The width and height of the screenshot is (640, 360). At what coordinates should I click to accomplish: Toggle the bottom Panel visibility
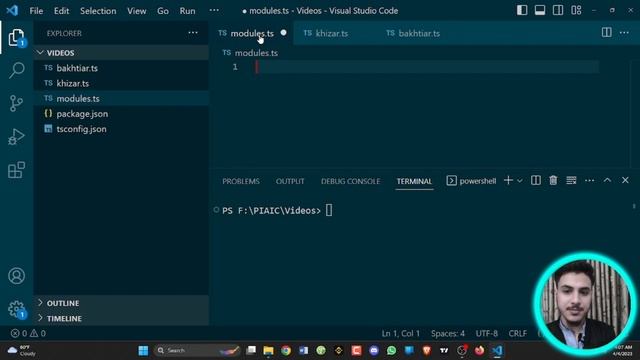pyautogui.click(x=540, y=11)
